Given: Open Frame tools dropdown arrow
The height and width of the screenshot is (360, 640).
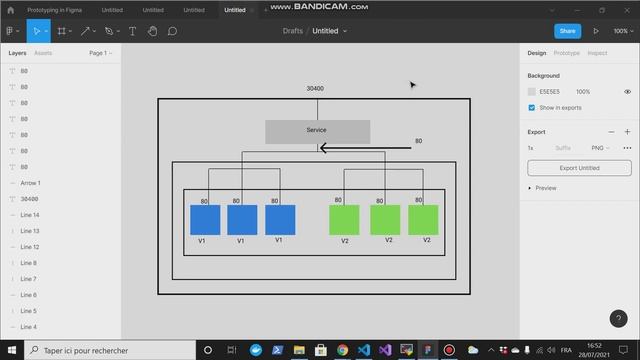Looking at the screenshot, I should point(70,31).
